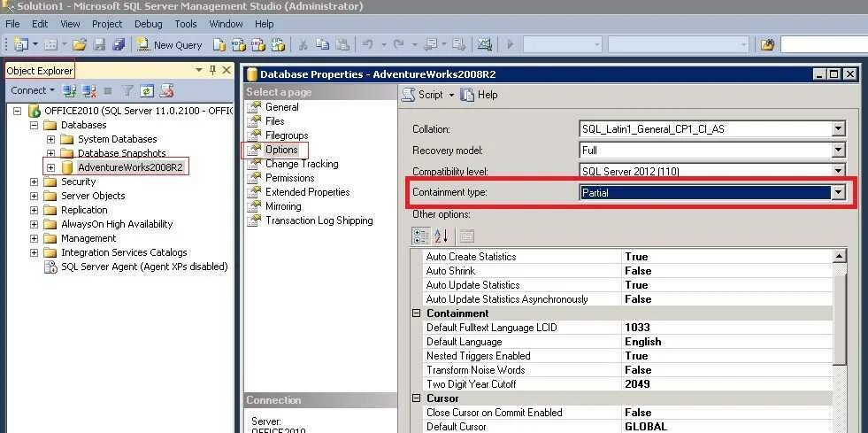Open the Compatibility level dropdown
The image size is (868, 433).
pyautogui.click(x=838, y=171)
